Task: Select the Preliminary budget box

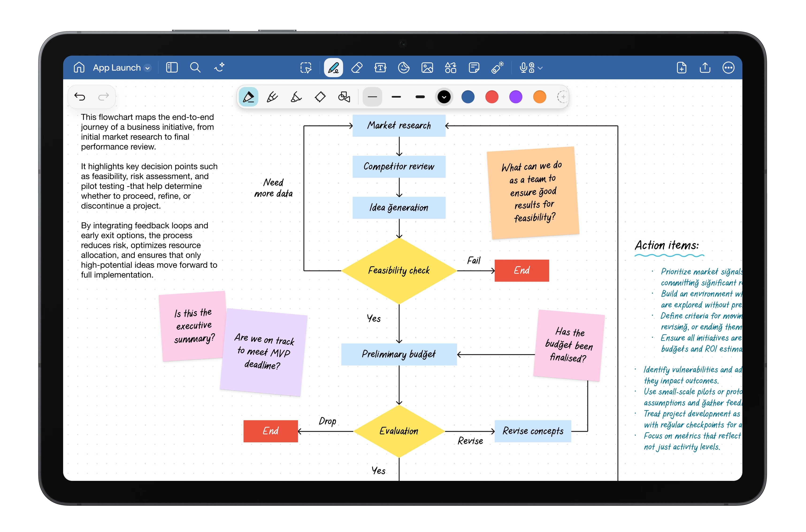Action: coord(399,354)
